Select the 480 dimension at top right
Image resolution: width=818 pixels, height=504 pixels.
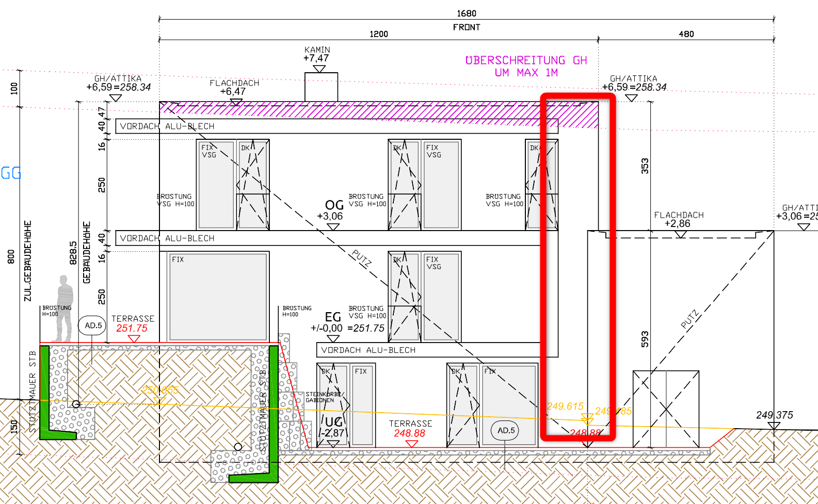(686, 34)
